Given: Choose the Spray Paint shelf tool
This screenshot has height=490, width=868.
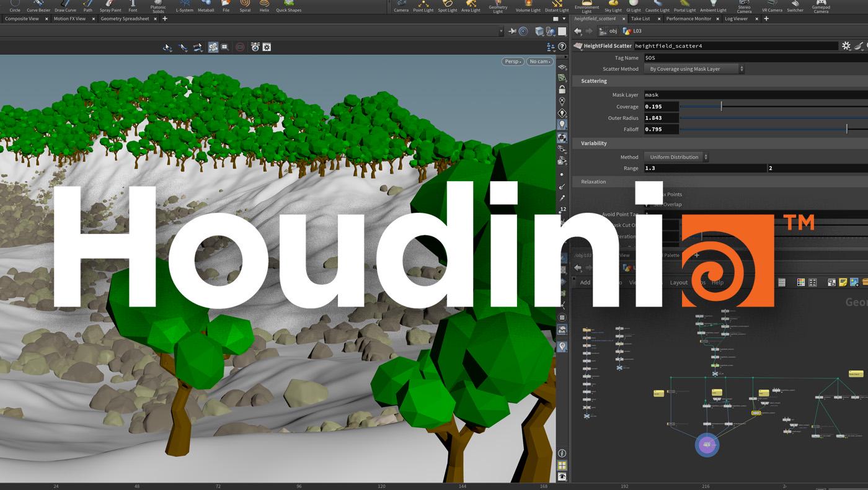Looking at the screenshot, I should point(110,6).
